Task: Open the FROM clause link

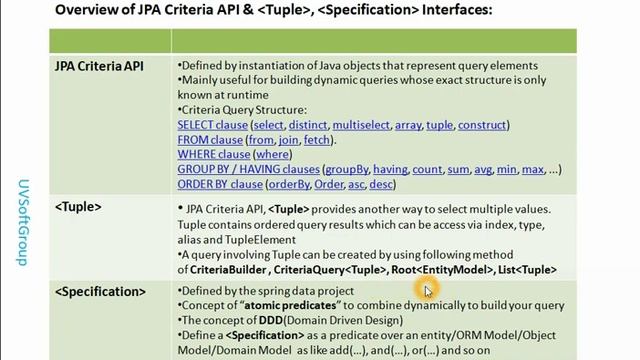Action: 210,140
